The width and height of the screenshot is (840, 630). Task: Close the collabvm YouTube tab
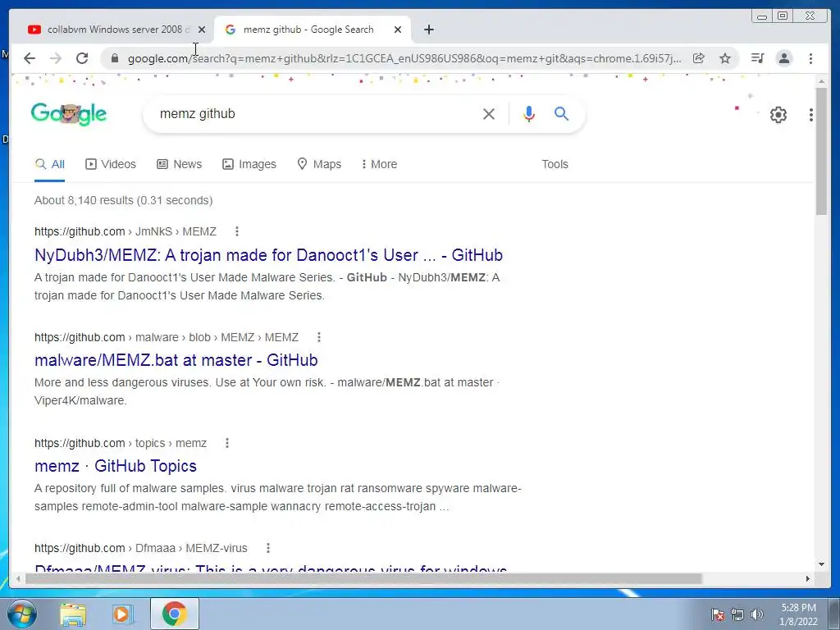pyautogui.click(x=202, y=30)
